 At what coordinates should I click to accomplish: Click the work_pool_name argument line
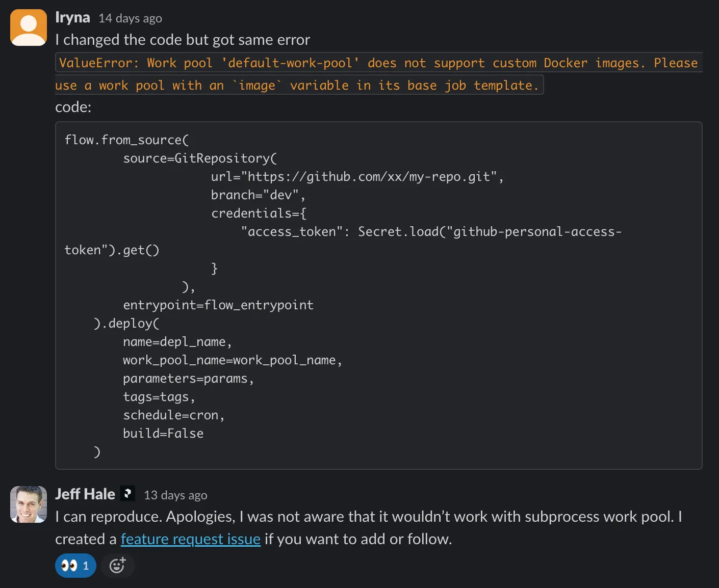click(232, 360)
